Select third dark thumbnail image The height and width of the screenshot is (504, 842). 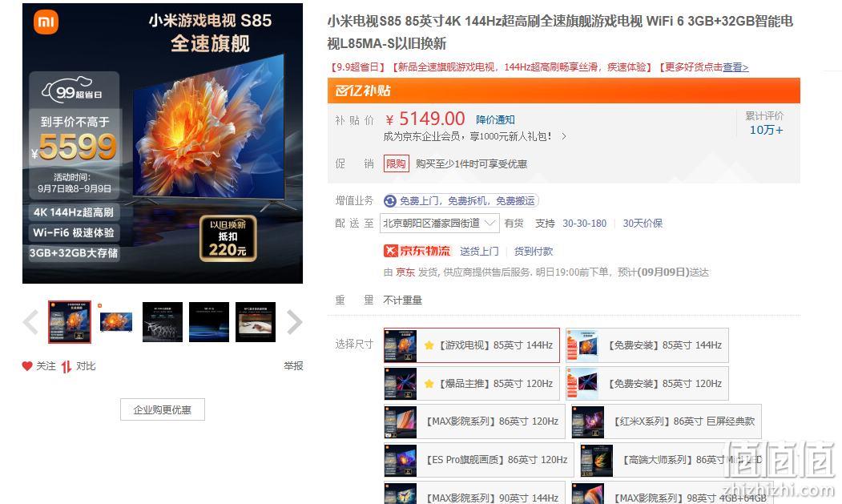point(162,322)
